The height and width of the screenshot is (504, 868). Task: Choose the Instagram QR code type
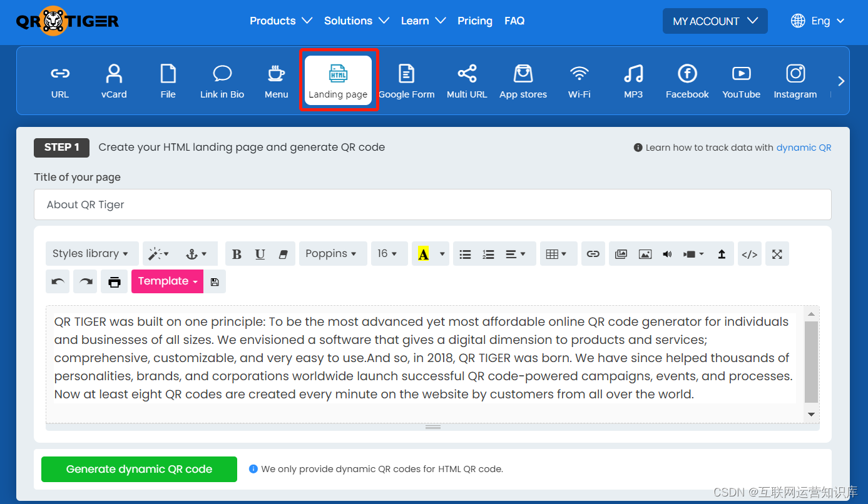click(x=795, y=81)
